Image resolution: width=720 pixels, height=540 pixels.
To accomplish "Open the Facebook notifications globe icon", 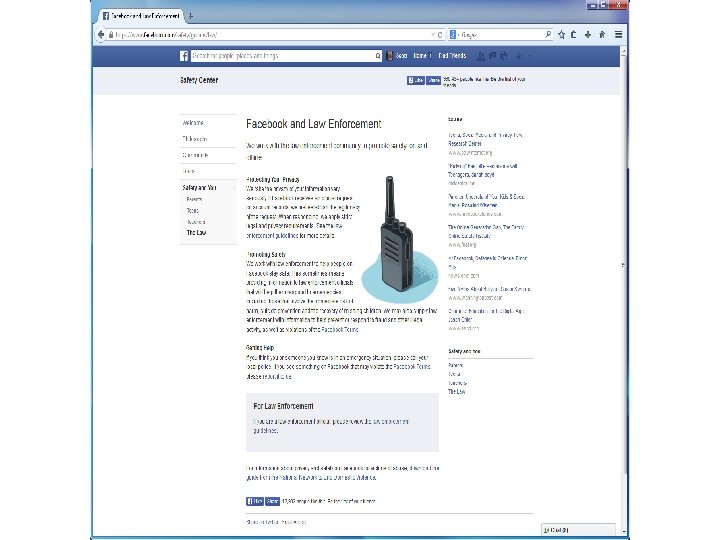I will pos(504,56).
